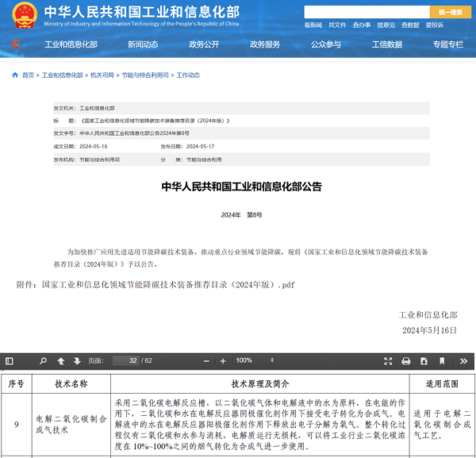Image resolution: width=476 pixels, height=458 pixels.
Task: Open the 节能与综合利用司 breadcrumb link
Action: [x=145, y=75]
